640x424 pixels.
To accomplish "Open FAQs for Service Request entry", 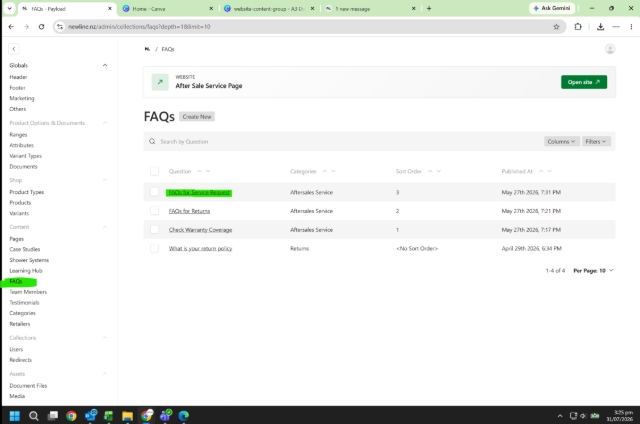I will [199, 193].
